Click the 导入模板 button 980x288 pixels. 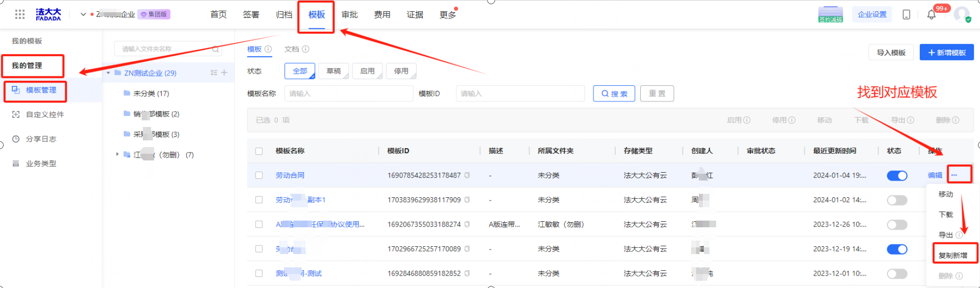(891, 52)
